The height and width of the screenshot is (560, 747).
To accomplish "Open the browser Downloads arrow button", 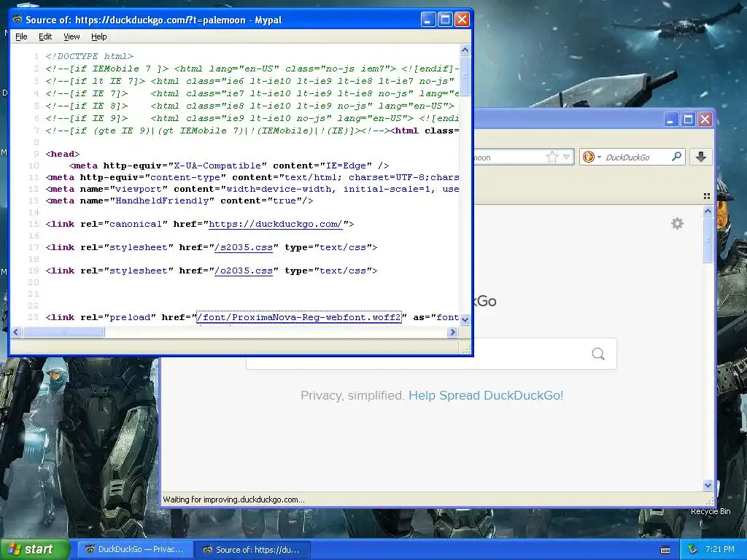I will tap(701, 157).
